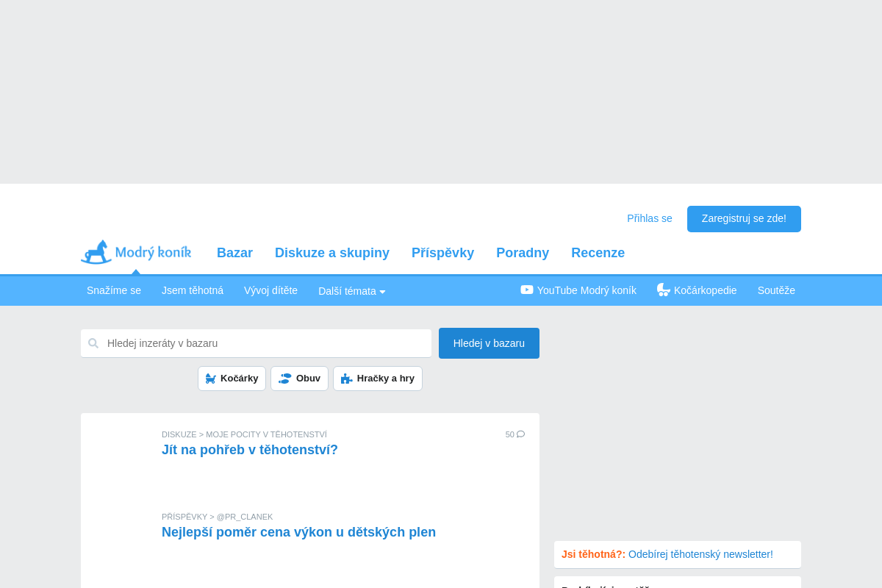882x588 pixels.
Task: Select the Obuv category chip
Action: tap(299, 379)
